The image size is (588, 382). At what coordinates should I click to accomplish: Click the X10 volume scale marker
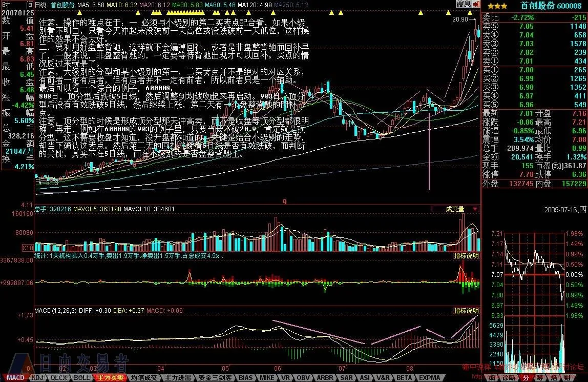pos(27,248)
